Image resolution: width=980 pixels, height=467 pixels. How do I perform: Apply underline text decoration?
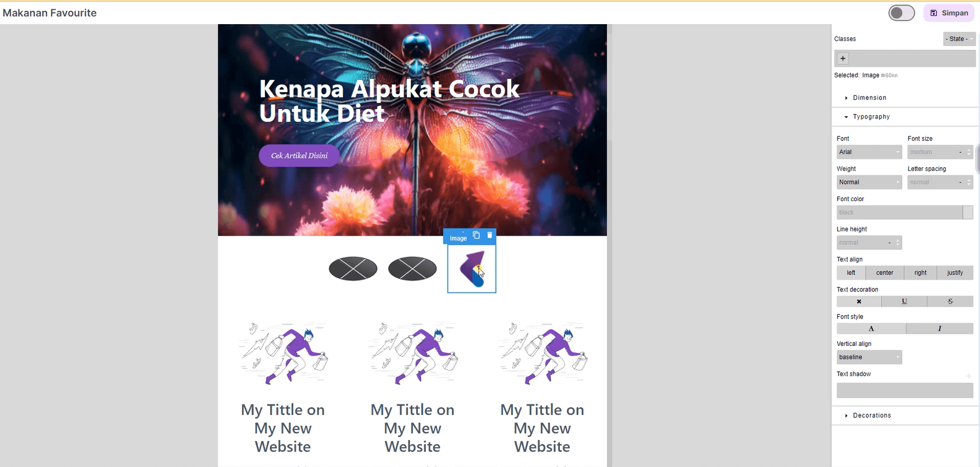click(x=904, y=301)
